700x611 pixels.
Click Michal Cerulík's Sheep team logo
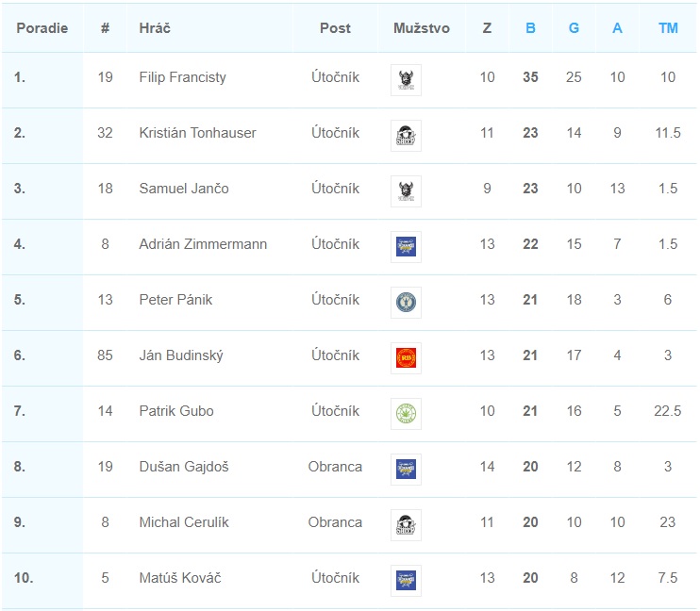click(406, 525)
